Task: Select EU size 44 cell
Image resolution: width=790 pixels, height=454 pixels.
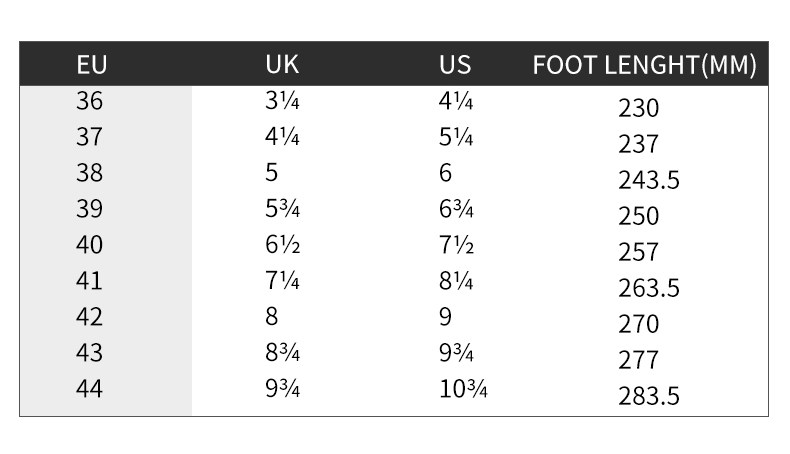Action: [90, 389]
